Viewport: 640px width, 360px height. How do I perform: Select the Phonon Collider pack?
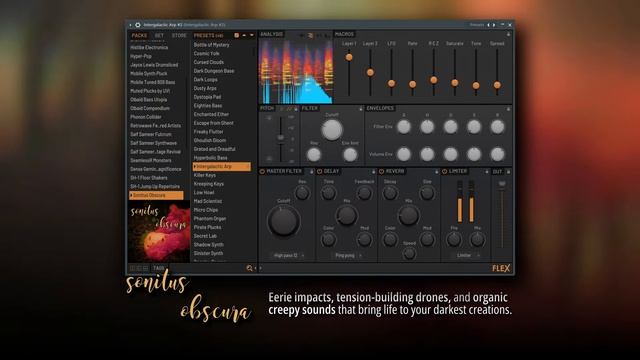click(x=146, y=117)
